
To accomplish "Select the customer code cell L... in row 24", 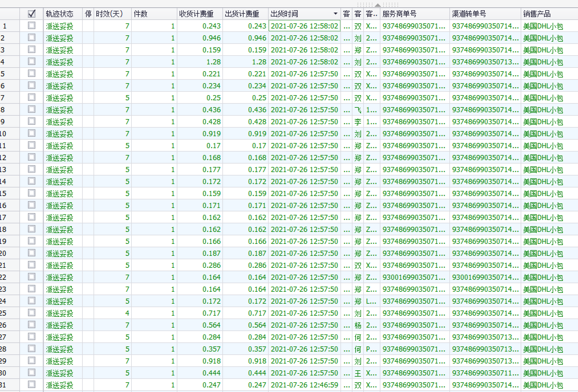I will 372,301.
